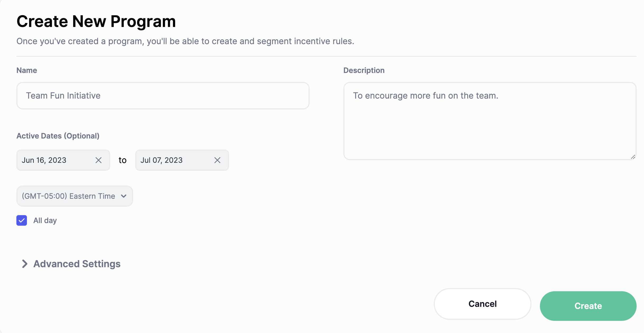The image size is (644, 333).
Task: Open the start date picker field
Action: pos(53,160)
